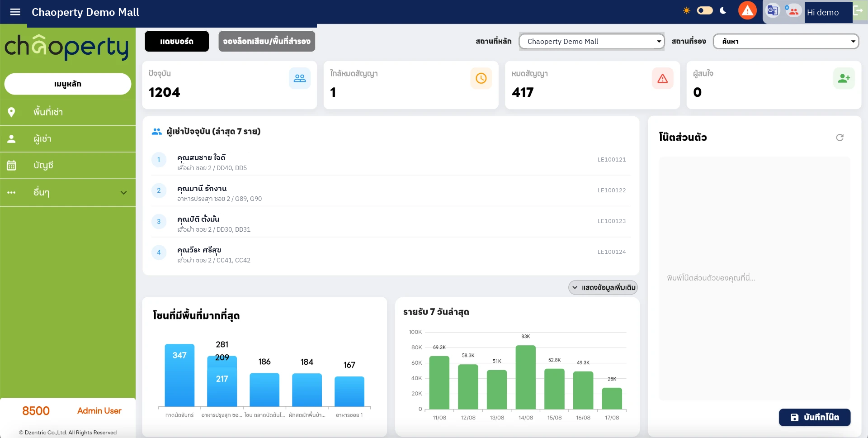Viewport: 868px width, 438px height.
Task: Click contract code LE100124
Action: 612,252
